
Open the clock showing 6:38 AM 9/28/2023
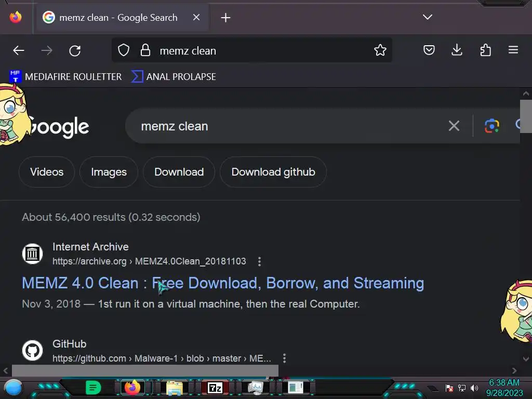(x=504, y=388)
